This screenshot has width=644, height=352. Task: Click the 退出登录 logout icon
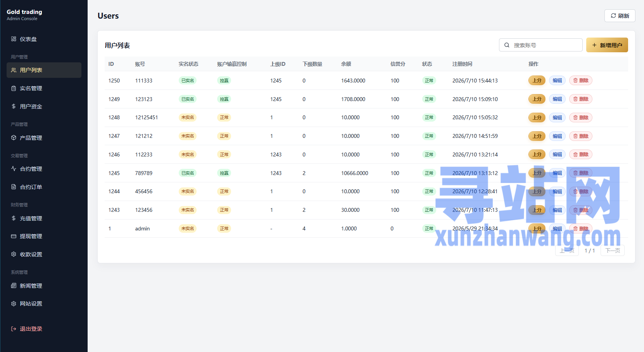click(14, 329)
